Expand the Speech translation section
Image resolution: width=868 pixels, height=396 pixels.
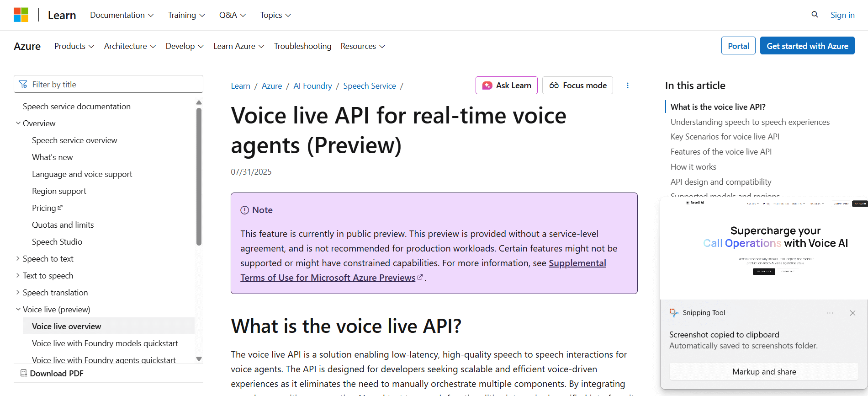click(x=18, y=292)
